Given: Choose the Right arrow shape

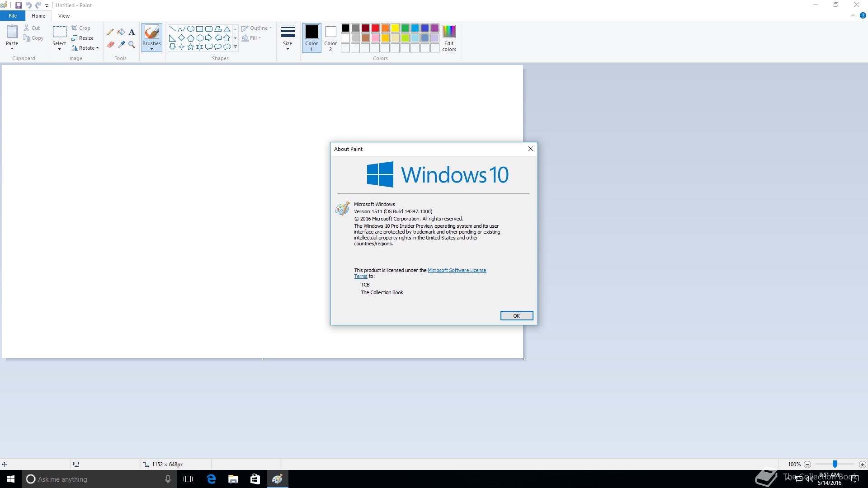Looking at the screenshot, I should 208,38.
